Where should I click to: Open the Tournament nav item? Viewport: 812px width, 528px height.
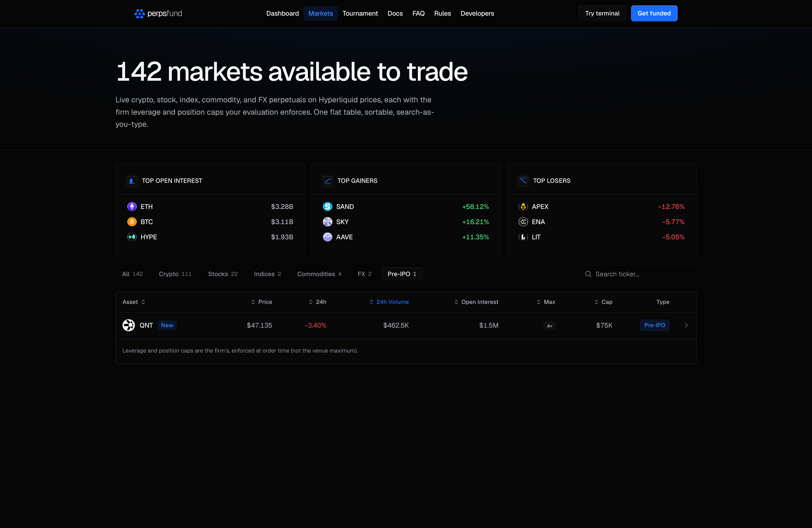(x=360, y=13)
